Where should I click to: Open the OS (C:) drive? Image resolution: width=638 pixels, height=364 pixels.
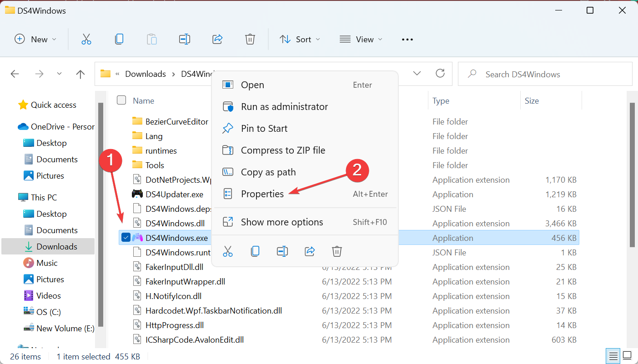tap(42, 312)
